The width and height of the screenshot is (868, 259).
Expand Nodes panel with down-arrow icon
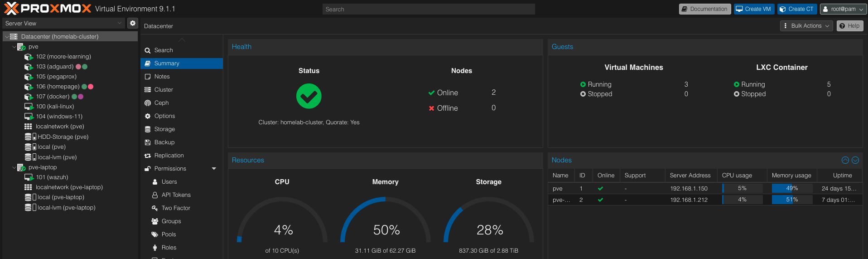pyautogui.click(x=855, y=160)
